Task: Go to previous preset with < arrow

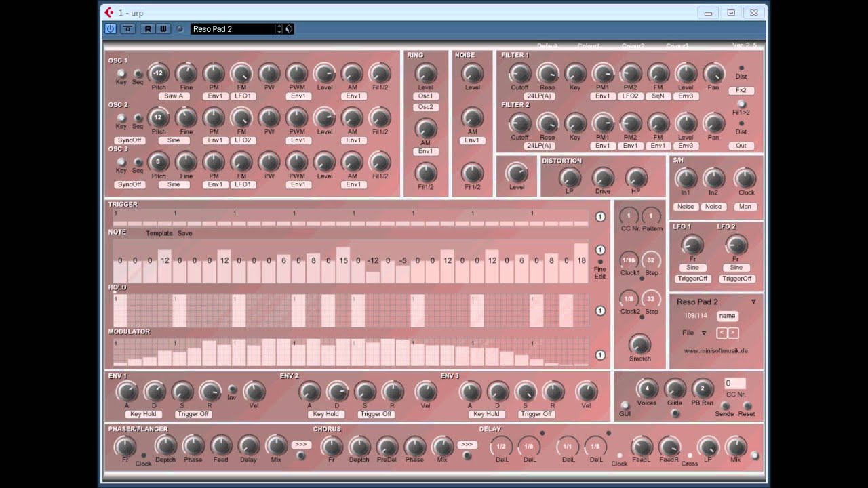Action: (722, 333)
